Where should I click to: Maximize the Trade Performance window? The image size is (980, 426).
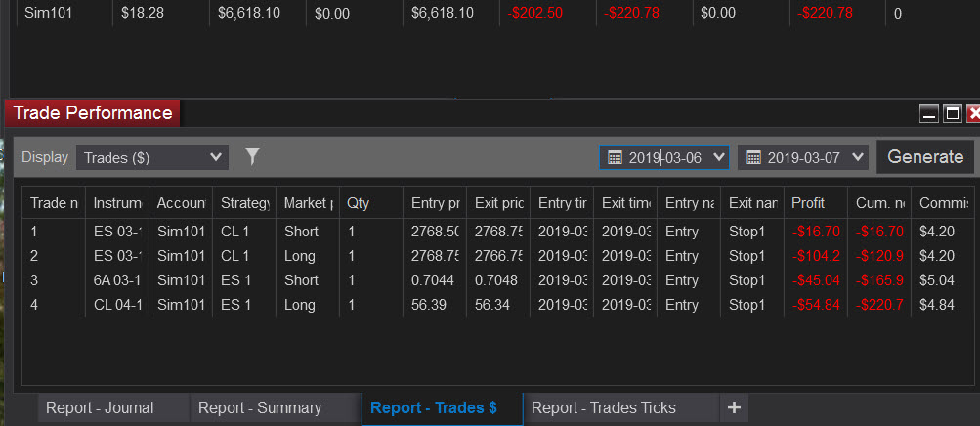(952, 113)
